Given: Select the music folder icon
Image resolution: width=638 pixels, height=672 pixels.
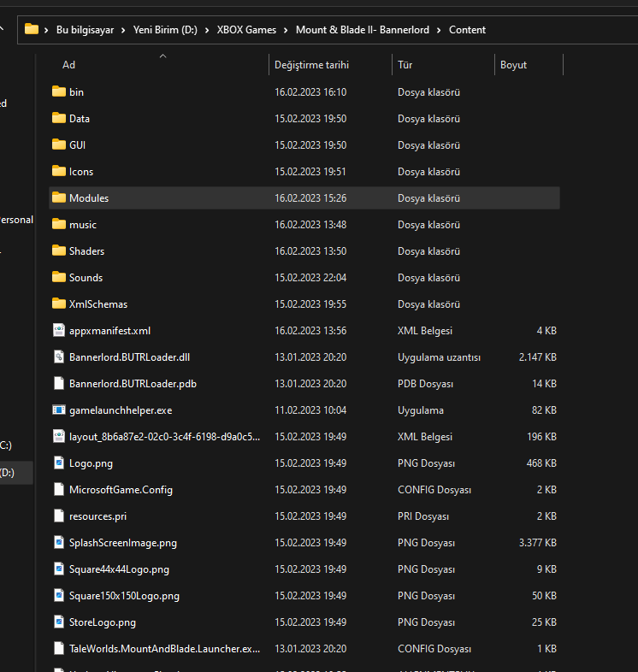Looking at the screenshot, I should coord(59,224).
